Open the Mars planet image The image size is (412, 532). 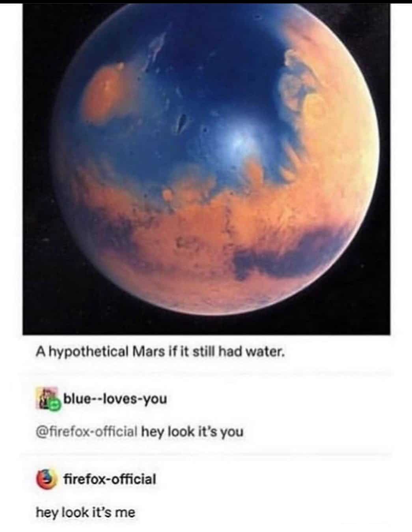point(206,170)
